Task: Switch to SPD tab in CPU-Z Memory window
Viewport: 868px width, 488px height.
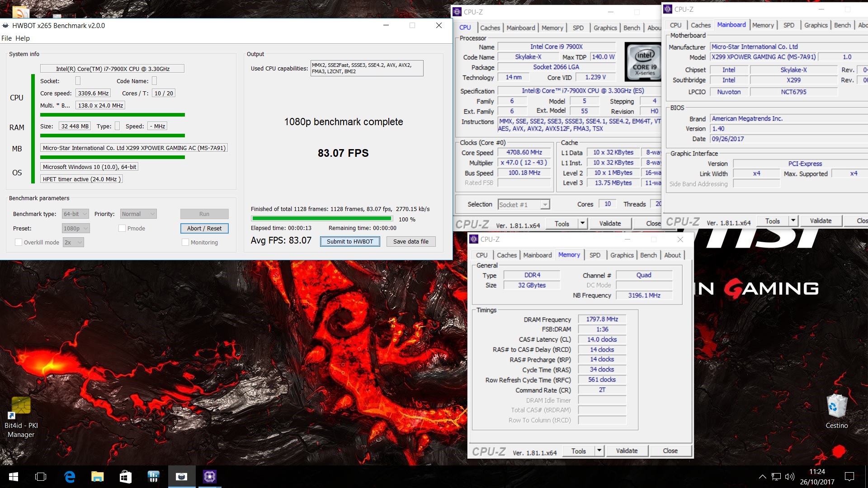Action: pos(595,255)
